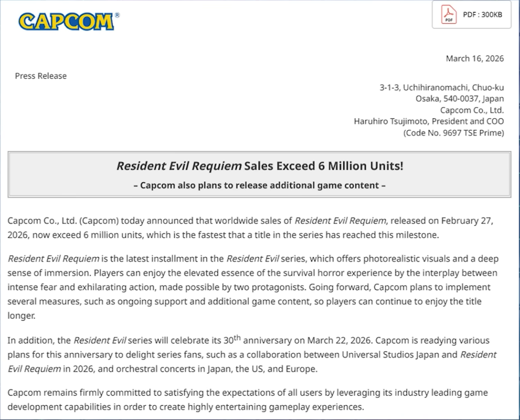Open the red PDF file icon
Screen dimensions: 520x420
449,15
